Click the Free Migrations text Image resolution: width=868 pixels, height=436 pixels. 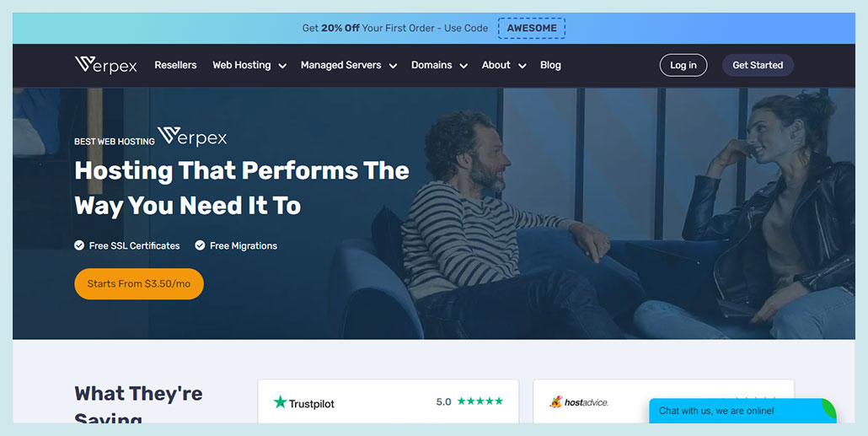click(244, 245)
